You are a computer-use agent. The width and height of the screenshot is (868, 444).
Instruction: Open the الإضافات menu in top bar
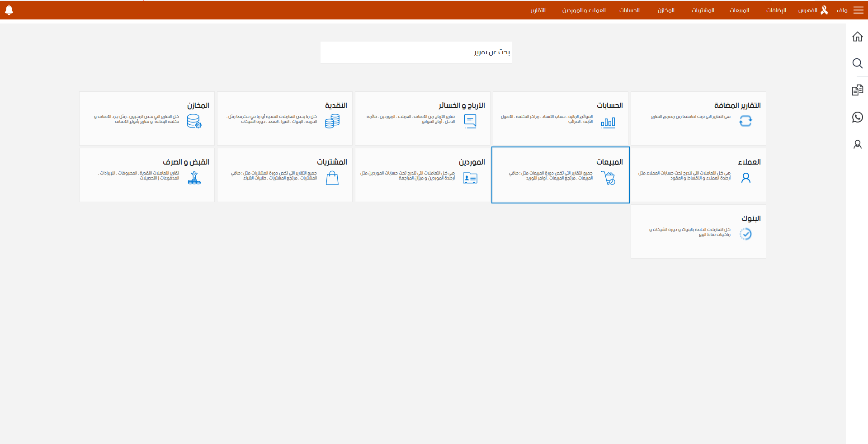point(776,10)
